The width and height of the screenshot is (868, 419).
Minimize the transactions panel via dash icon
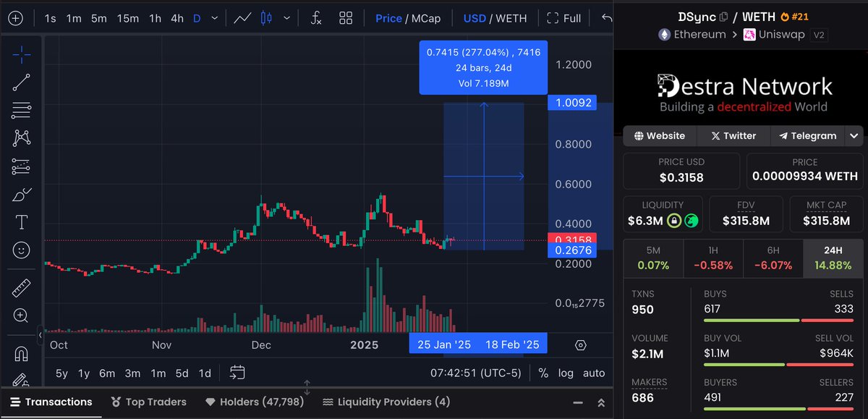tap(577, 402)
